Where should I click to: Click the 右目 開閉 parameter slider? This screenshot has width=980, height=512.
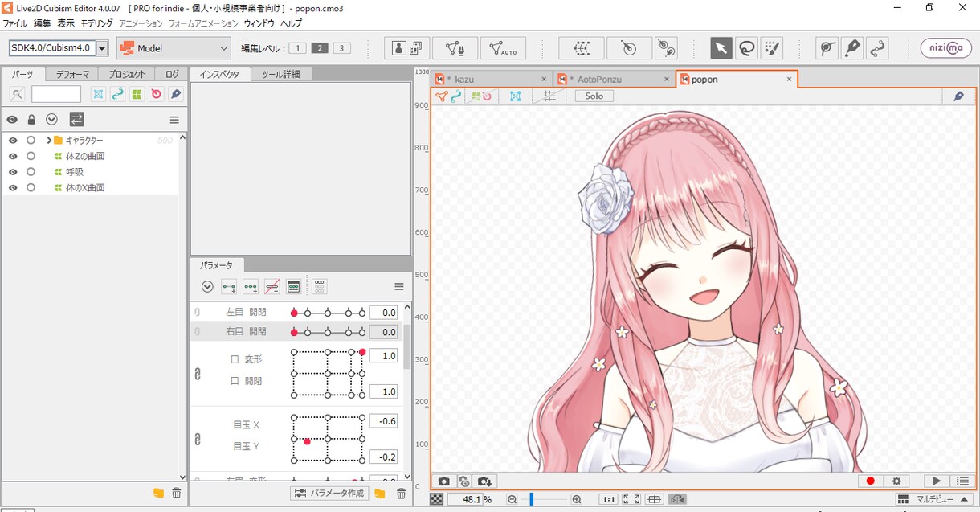tap(328, 332)
